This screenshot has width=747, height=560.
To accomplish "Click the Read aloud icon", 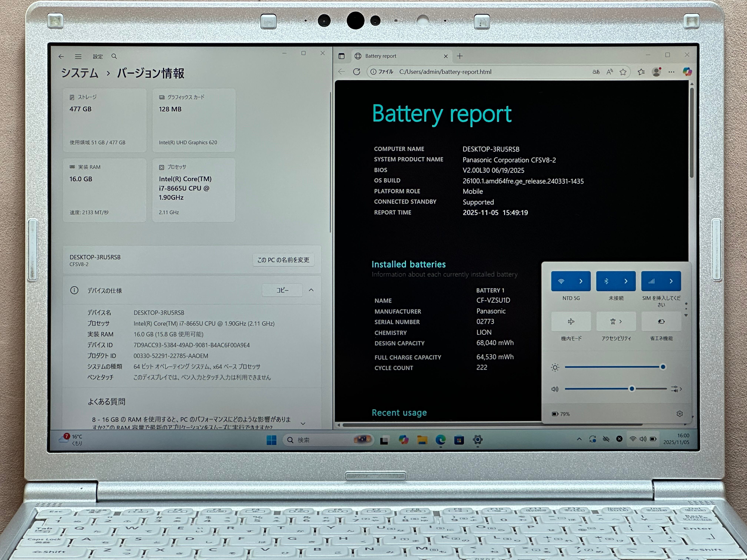I will [x=609, y=72].
